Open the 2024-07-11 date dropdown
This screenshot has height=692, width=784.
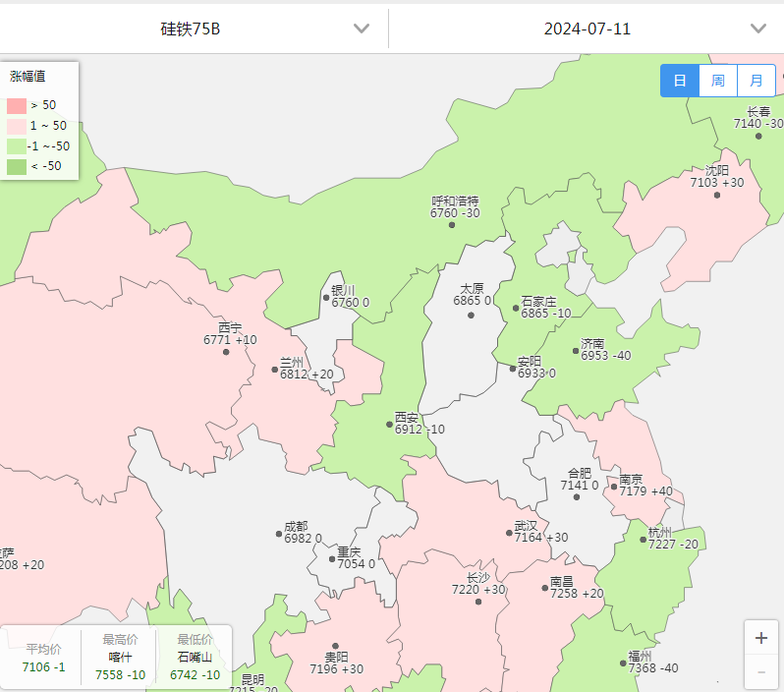click(x=588, y=29)
